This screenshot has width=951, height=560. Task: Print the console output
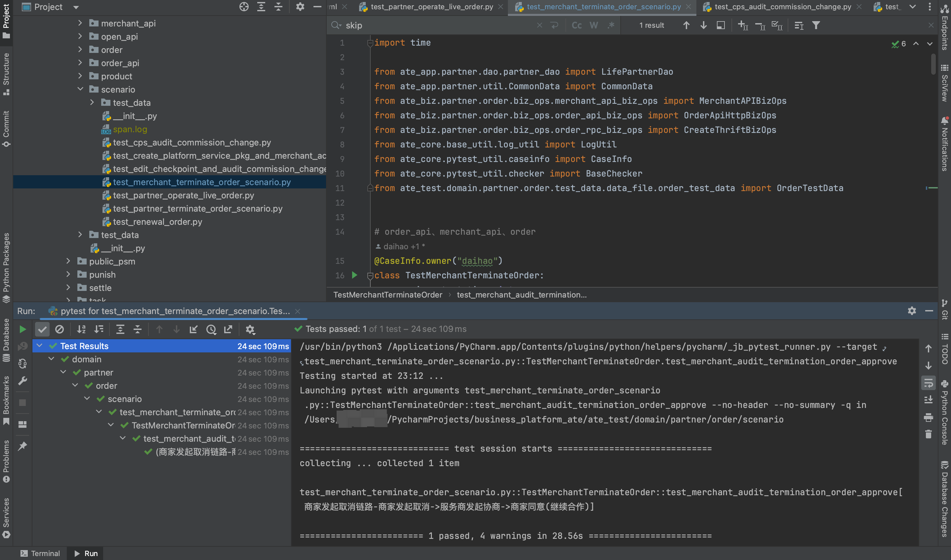point(929,418)
